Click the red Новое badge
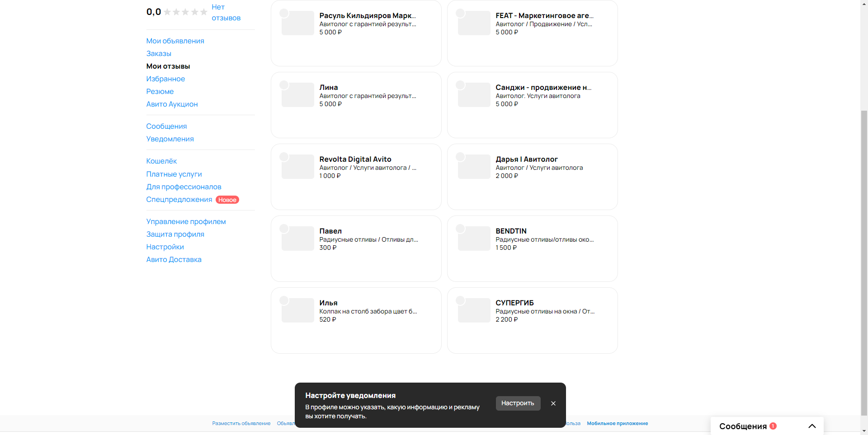 [227, 200]
